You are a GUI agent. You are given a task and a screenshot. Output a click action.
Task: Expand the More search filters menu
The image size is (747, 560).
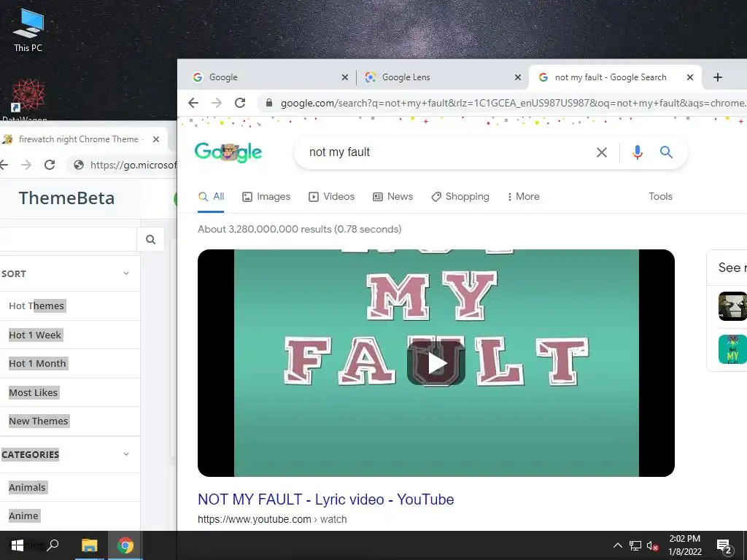pos(524,197)
